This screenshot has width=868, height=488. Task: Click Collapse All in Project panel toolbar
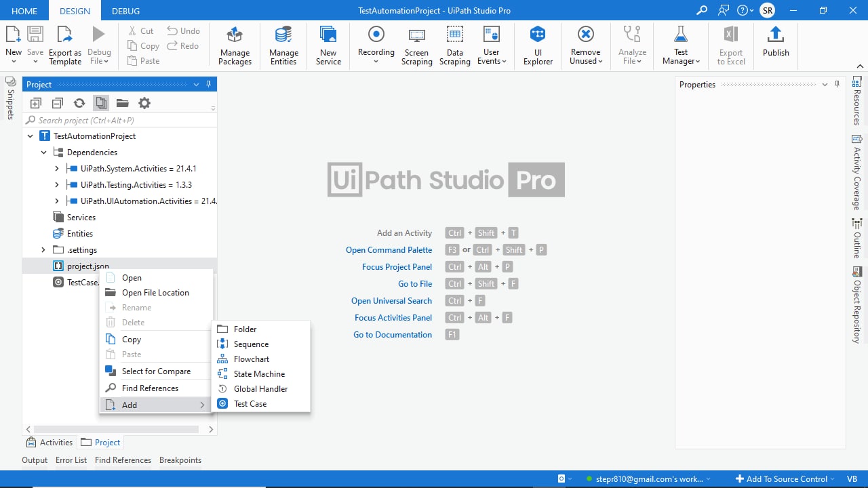click(x=58, y=103)
